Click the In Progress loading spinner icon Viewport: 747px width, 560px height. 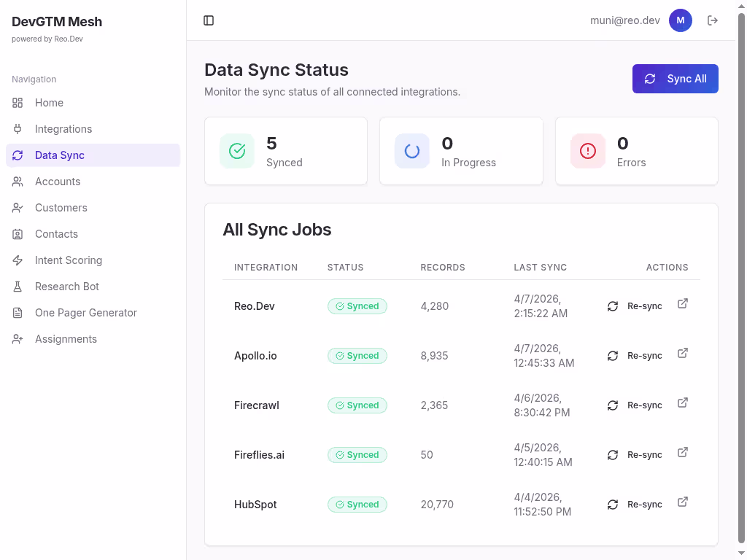411,151
